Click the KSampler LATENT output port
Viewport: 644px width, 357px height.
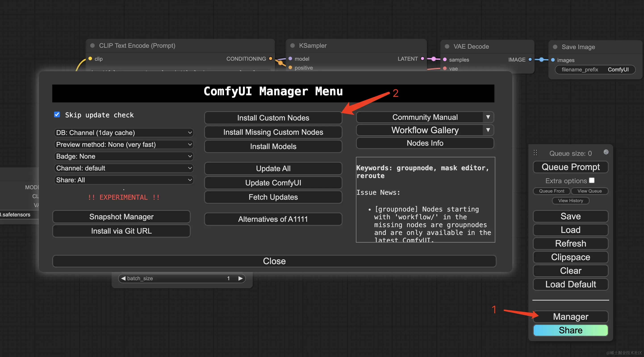422,58
